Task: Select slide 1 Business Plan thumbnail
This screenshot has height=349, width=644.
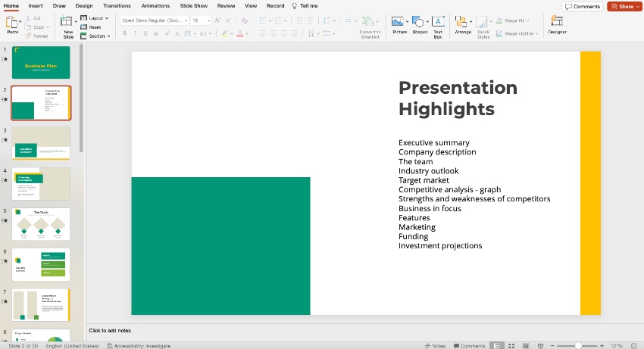Action: tap(41, 62)
